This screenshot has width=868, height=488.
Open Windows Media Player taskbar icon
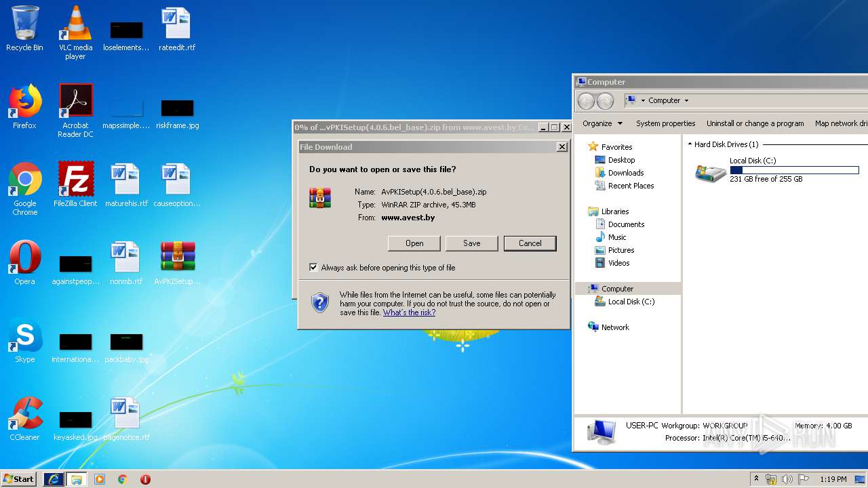click(x=100, y=479)
